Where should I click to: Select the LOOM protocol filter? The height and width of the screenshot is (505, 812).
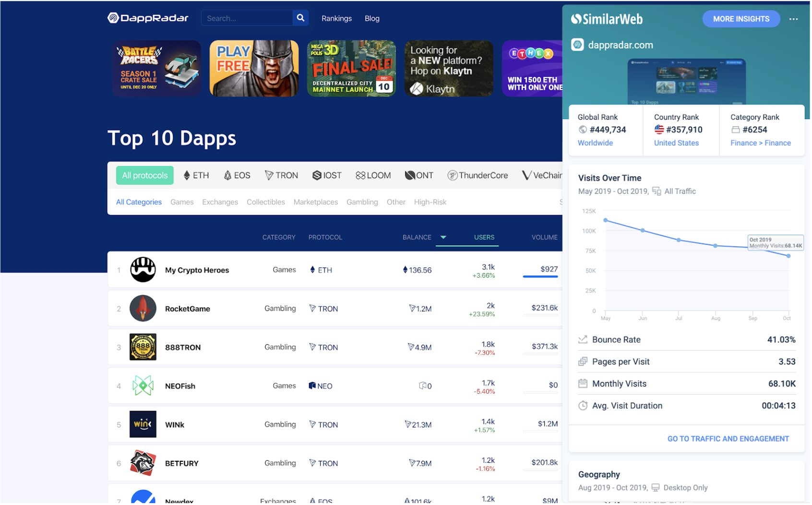click(373, 176)
